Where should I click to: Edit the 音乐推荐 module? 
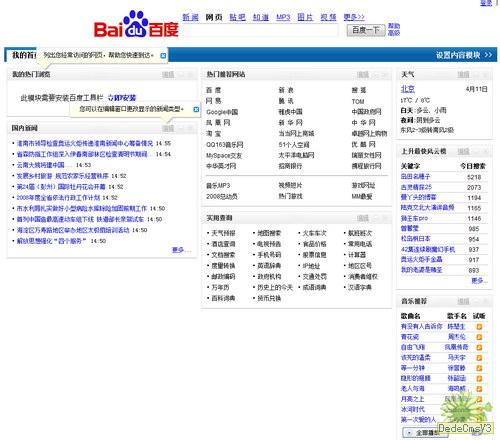coord(463,301)
